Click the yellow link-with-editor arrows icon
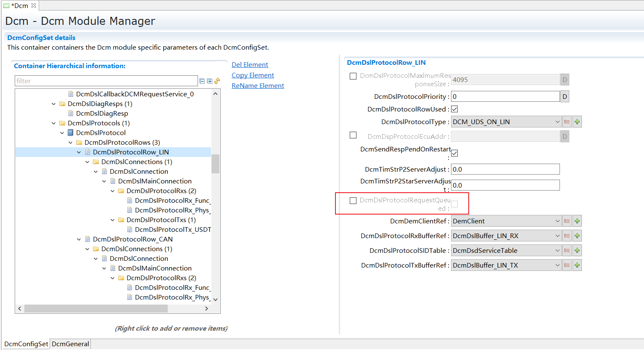 pyautogui.click(x=217, y=81)
